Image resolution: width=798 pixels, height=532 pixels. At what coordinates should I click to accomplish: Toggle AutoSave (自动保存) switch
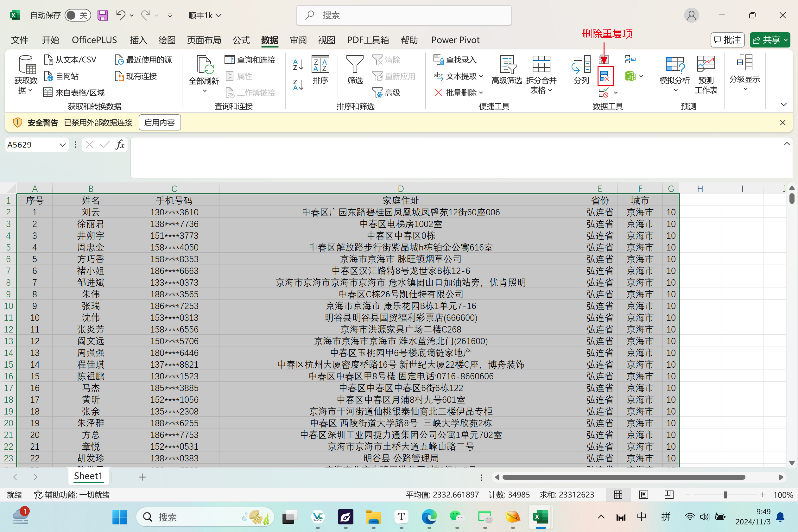[x=78, y=15]
